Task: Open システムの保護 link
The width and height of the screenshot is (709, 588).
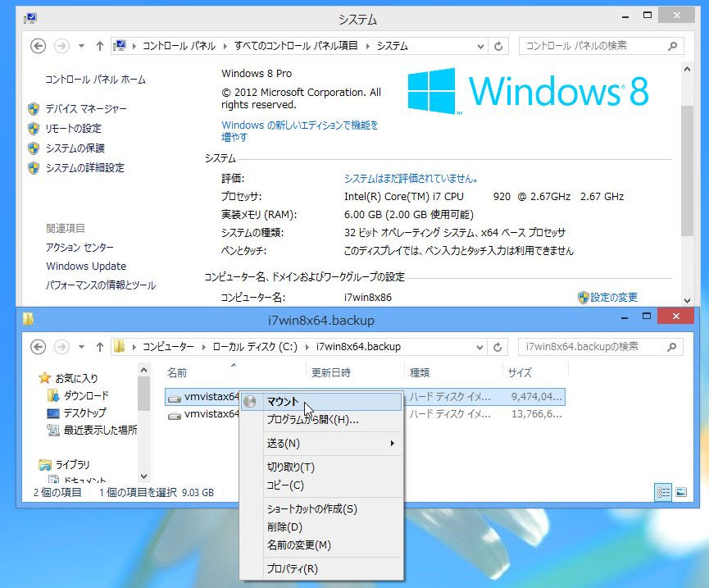Action: click(x=75, y=148)
